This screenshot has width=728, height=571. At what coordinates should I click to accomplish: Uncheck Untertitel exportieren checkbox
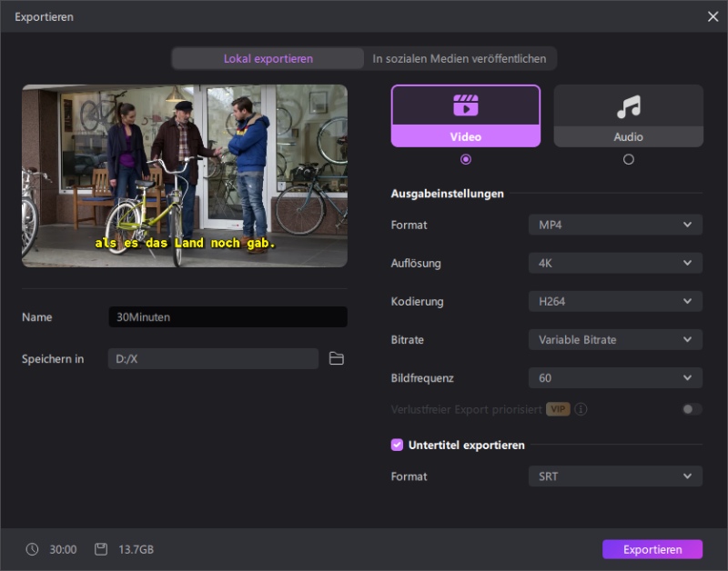click(397, 445)
